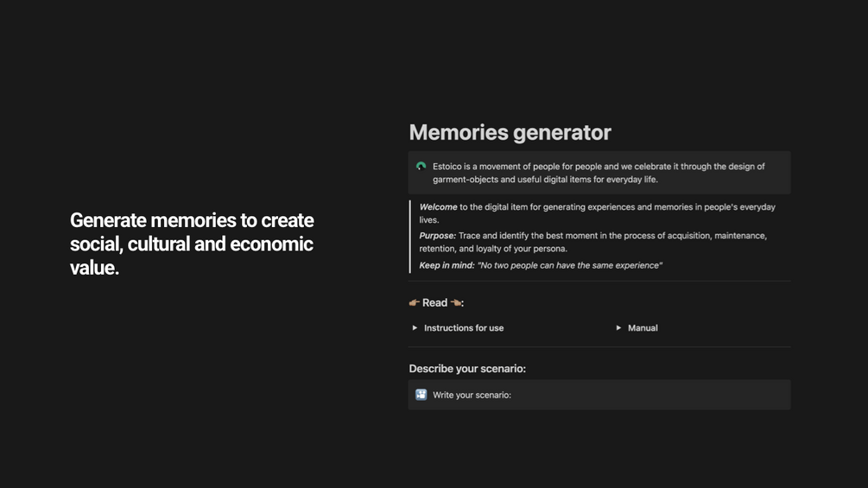The height and width of the screenshot is (488, 868).
Task: Click the divider line below the quote block
Action: (599, 281)
